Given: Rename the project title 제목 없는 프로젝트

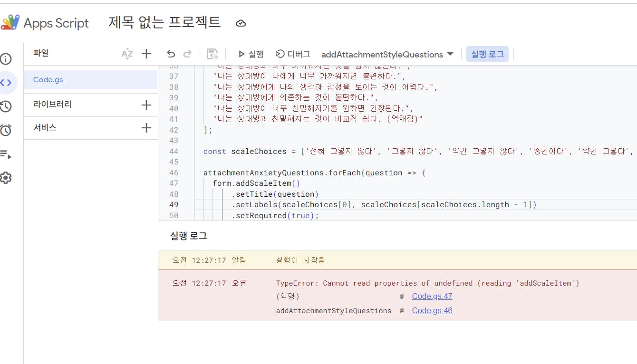Looking at the screenshot, I should click(164, 23).
